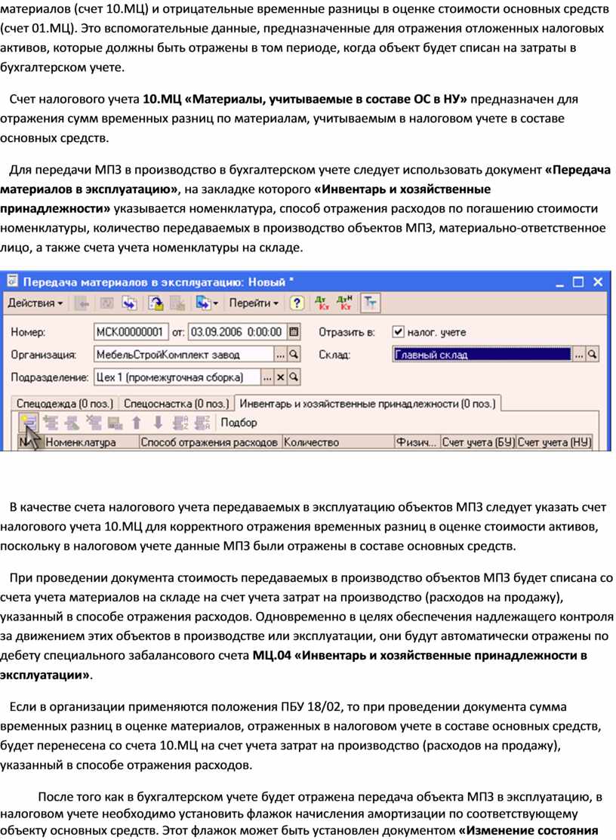Click the ДтКт НУ tax postings icon
The width and height of the screenshot is (616, 840).
tap(344, 303)
